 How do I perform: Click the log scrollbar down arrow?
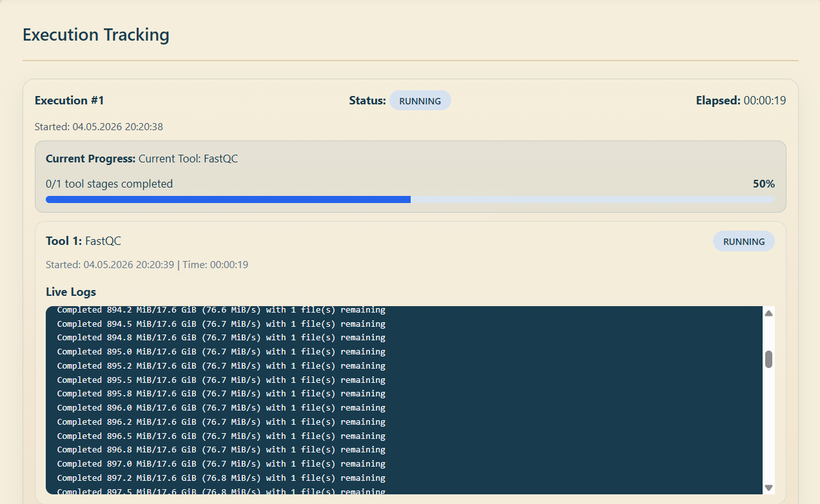click(768, 488)
